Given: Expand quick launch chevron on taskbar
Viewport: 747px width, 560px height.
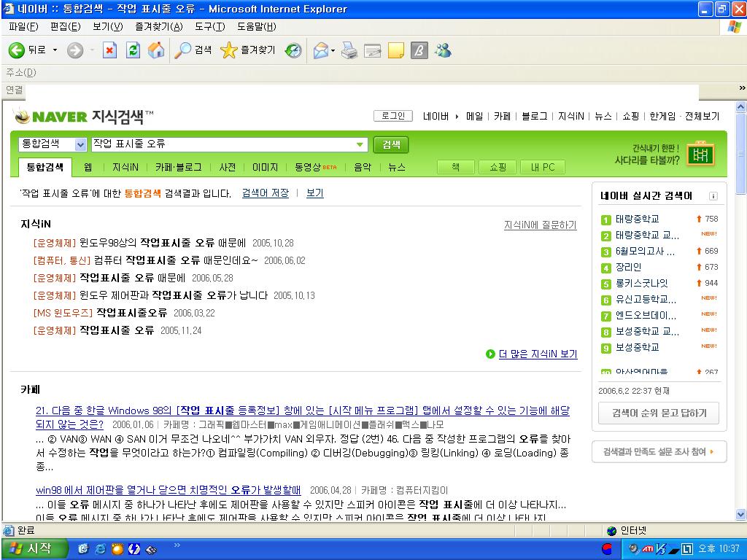Looking at the screenshot, I should pos(177,545).
